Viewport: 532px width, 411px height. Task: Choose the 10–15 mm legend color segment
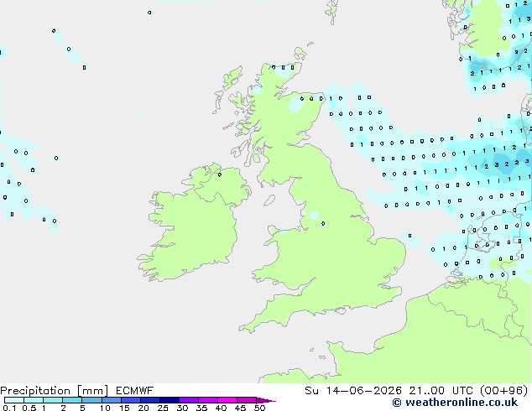111,400
